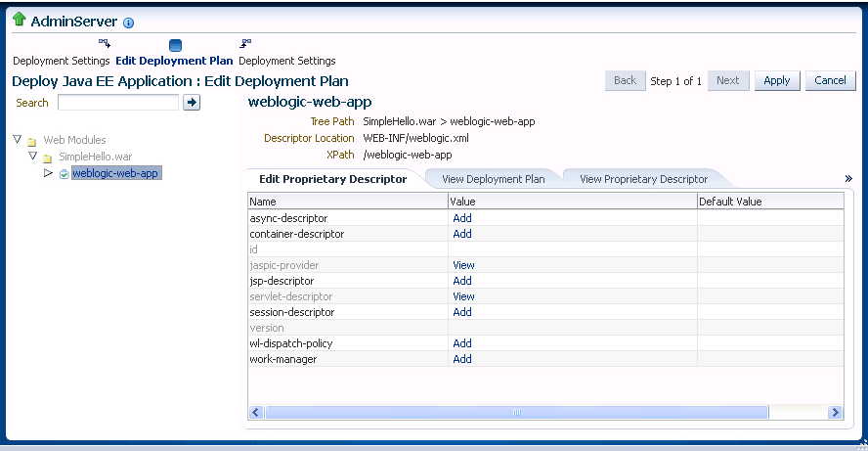Click View for servlet-descriptor
This screenshot has width=868, height=451.
[x=464, y=296]
